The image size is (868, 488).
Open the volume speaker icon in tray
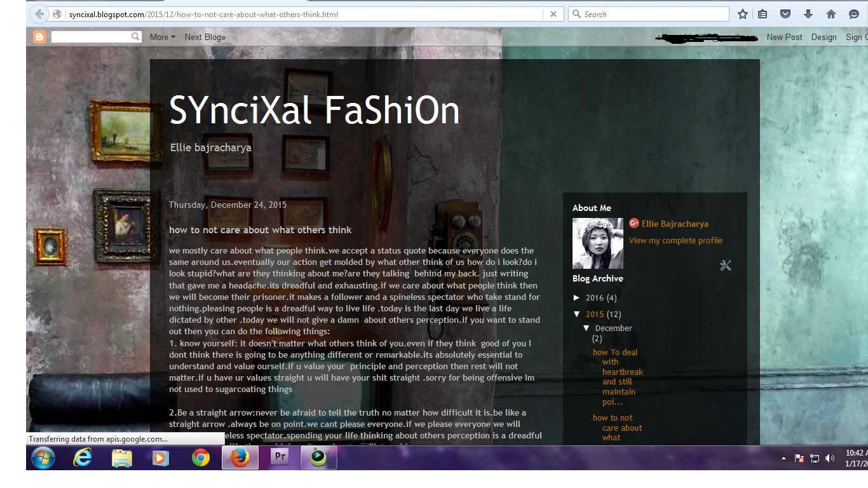[x=830, y=458]
